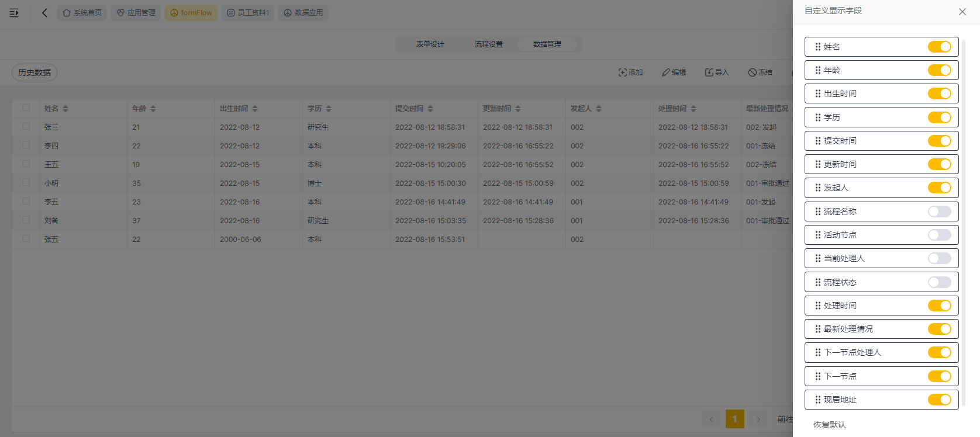Click the 历史数据 button

pyautogui.click(x=34, y=72)
